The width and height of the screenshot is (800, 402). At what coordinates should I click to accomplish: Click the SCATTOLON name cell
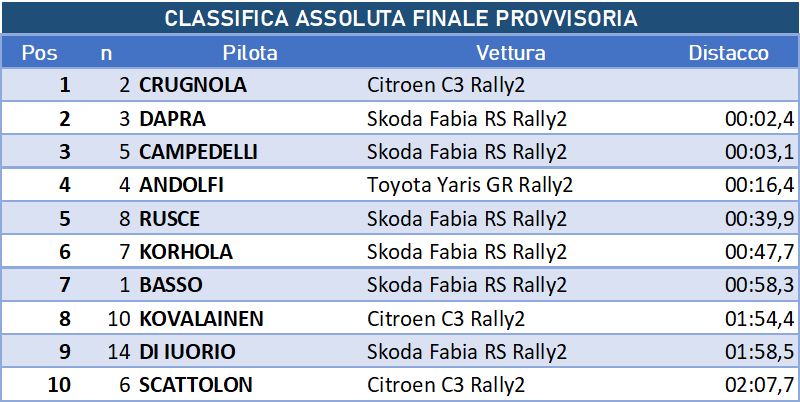196,385
